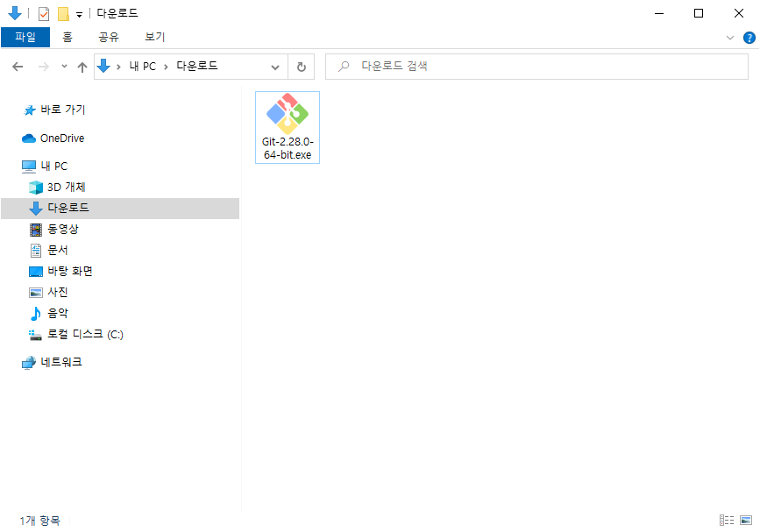Close the 다운로드 window
760x532 pixels.
pyautogui.click(x=739, y=13)
